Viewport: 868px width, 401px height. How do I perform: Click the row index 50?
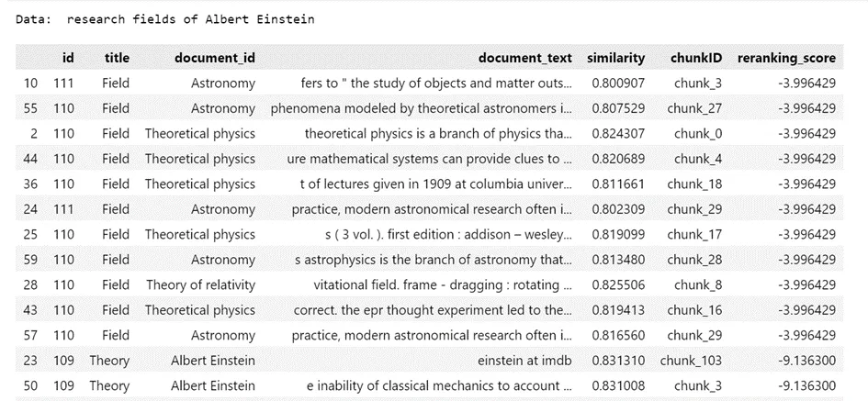[x=30, y=385]
